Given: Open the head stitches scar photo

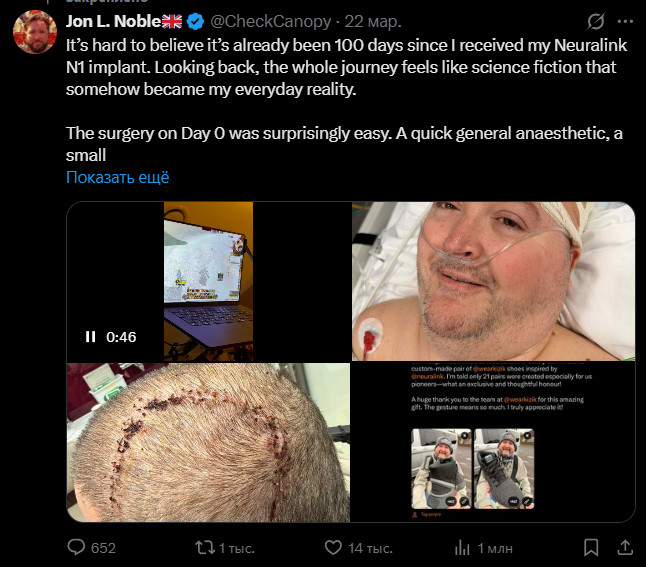Looking at the screenshot, I should tap(208, 443).
